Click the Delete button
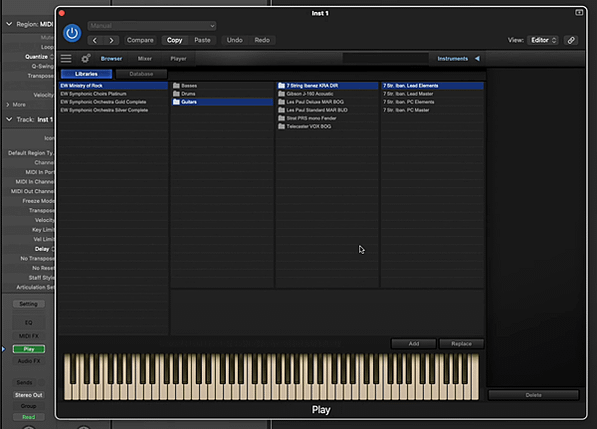The image size is (597, 429). [x=533, y=395]
